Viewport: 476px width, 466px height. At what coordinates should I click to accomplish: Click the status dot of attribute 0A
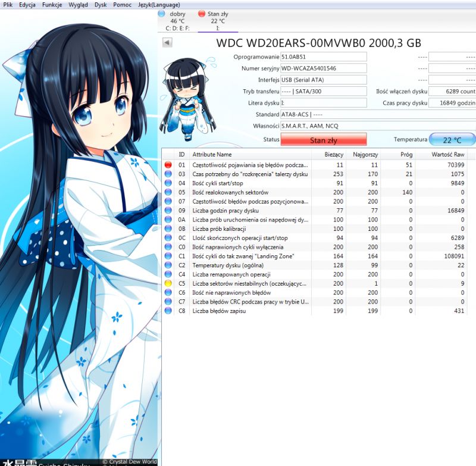[168, 220]
